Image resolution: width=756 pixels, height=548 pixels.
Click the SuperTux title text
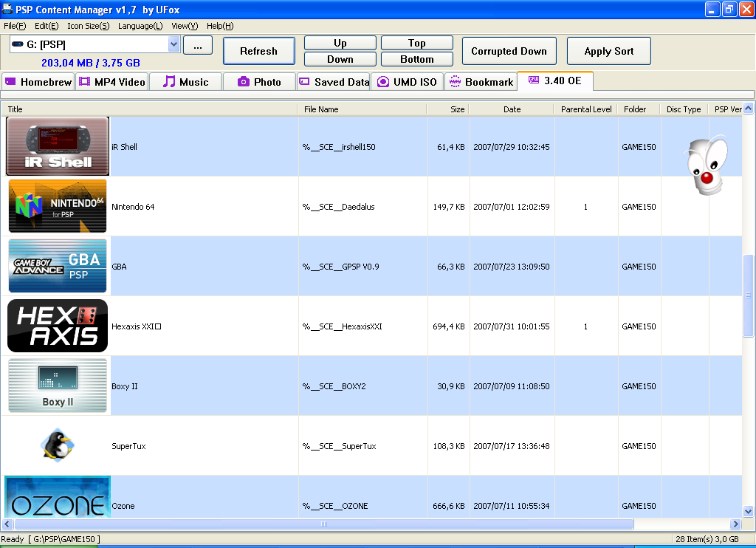tap(128, 446)
